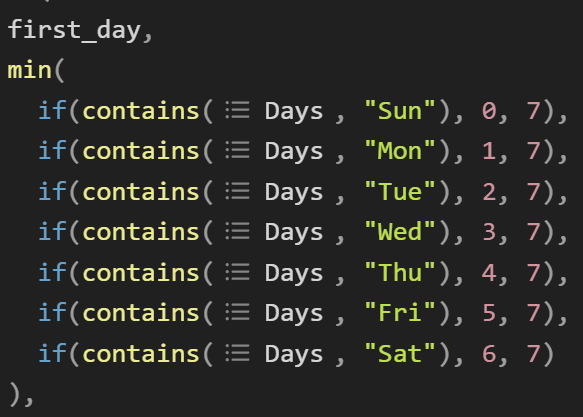Click the Days property icon on Thu line
583x417 pixels.
click(238, 272)
